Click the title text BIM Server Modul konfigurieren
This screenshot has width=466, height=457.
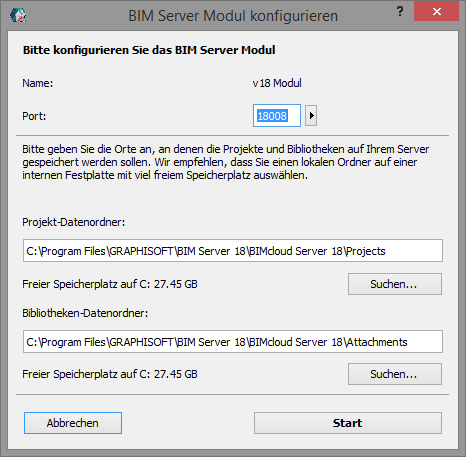[233, 16]
